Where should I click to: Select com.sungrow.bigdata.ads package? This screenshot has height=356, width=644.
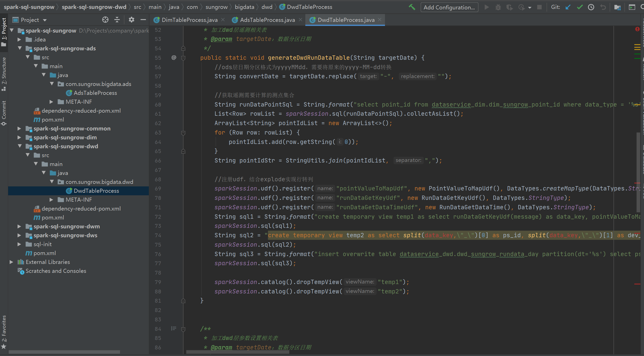98,84
